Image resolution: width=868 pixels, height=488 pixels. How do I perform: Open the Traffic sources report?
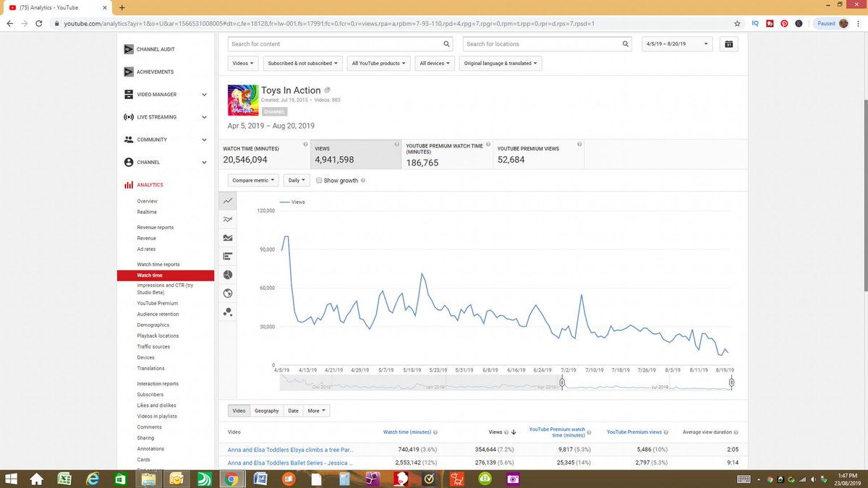(153, 347)
